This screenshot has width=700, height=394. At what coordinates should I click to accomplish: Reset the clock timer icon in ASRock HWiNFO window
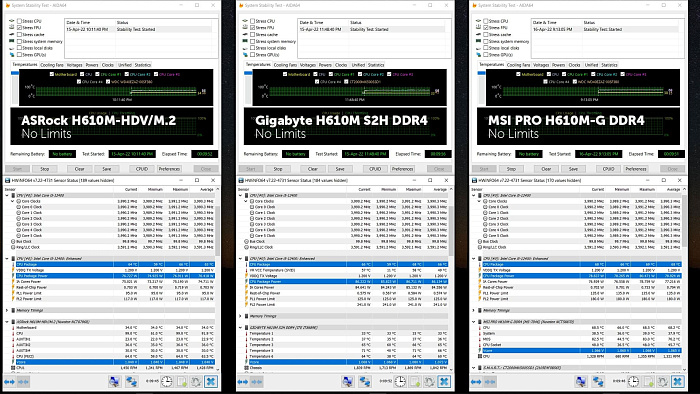167,382
